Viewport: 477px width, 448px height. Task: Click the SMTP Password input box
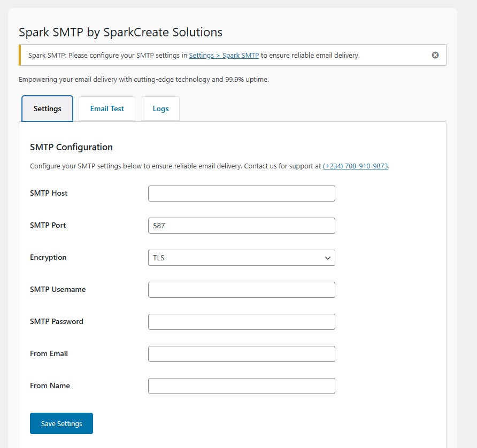[241, 321]
